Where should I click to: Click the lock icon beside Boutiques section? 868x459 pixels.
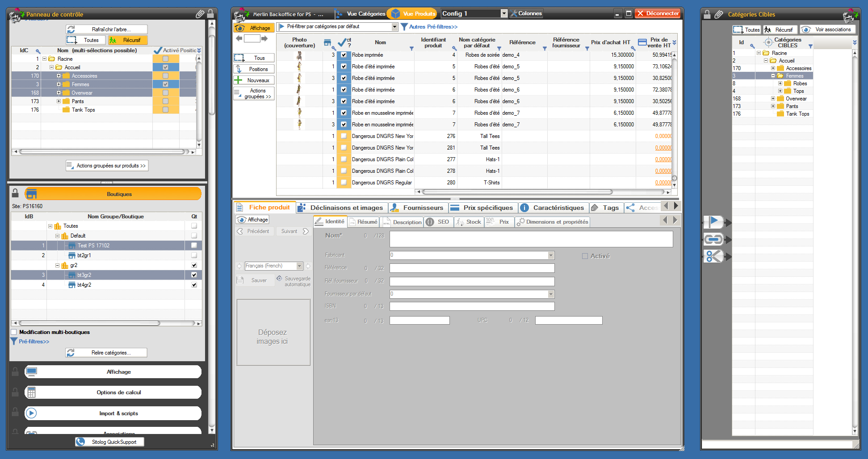[15, 193]
